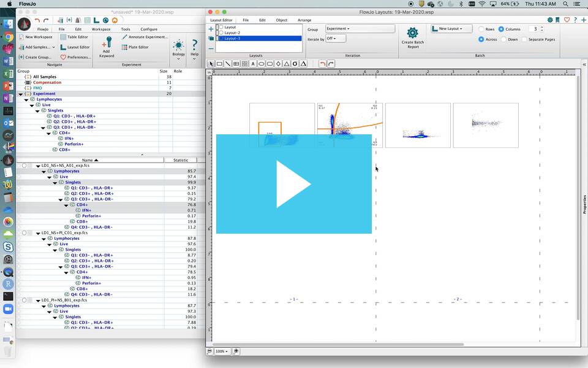Collapse the Experiment group triangle
Screen dimensions: 588x368
point(21,94)
